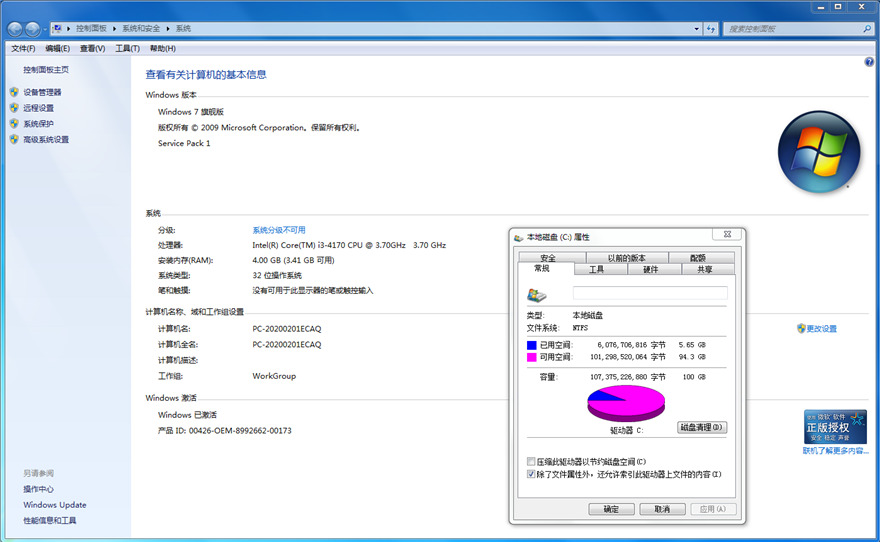Expand the address bar history dropdown arrow
Image resolution: width=880 pixels, height=542 pixels.
[x=696, y=29]
